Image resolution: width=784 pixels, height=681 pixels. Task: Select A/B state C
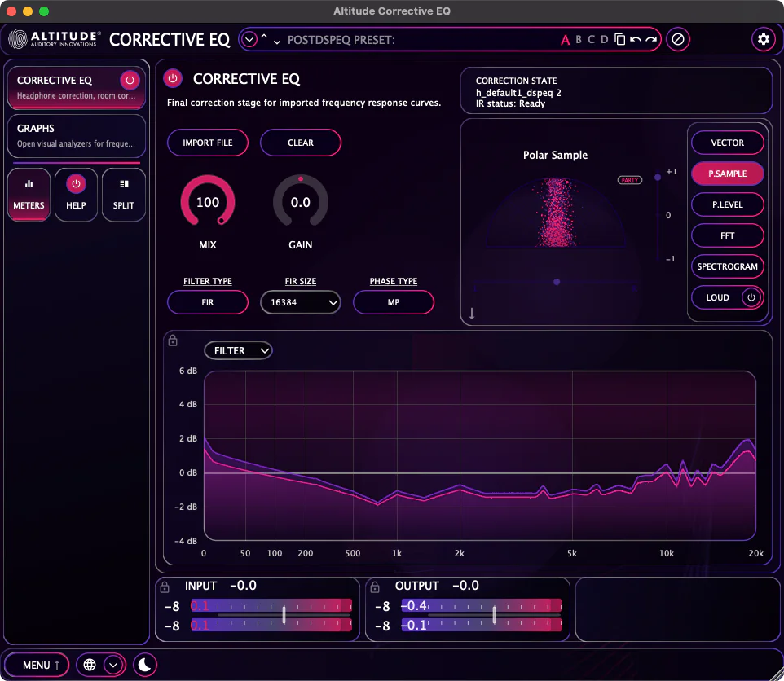[x=592, y=39]
